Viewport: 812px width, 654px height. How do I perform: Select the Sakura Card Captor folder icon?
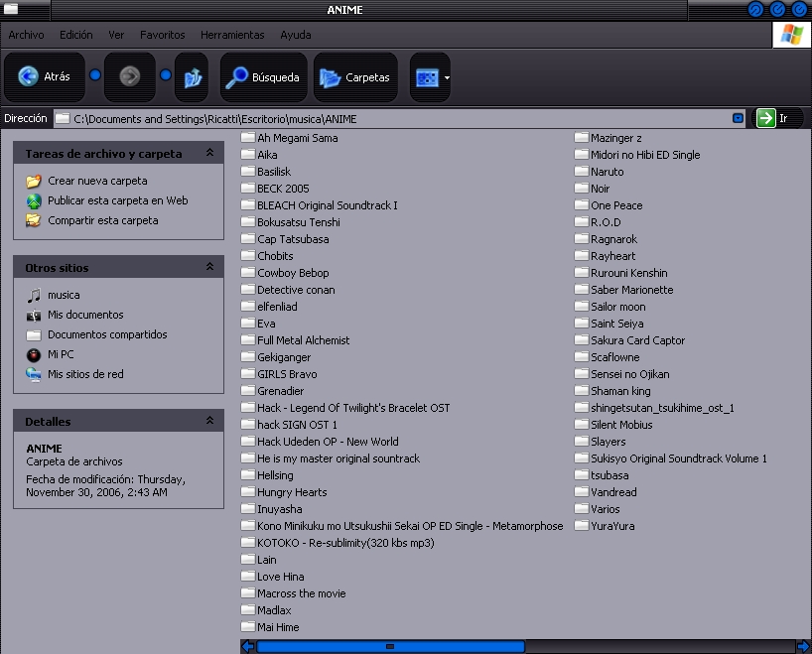tap(582, 339)
